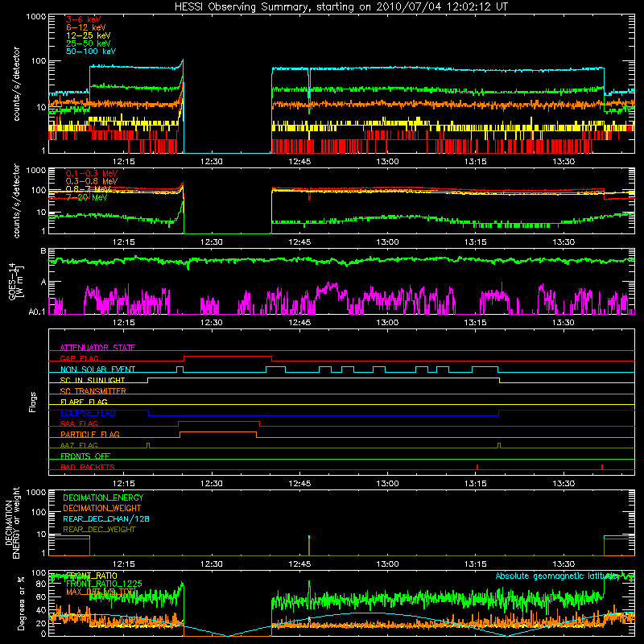The image size is (644, 644).
Task: Click the 12:45 tick label under the decimation panel
Action: (x=299, y=564)
